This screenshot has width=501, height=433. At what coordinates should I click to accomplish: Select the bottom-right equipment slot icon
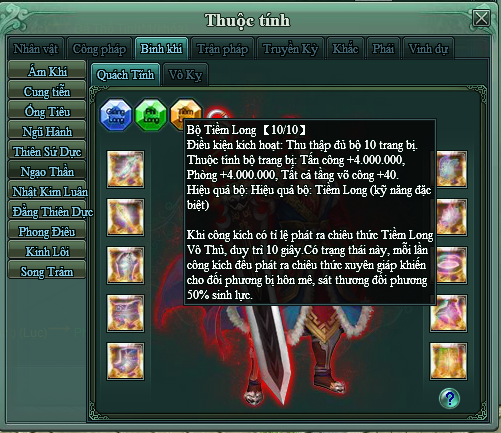click(x=448, y=361)
